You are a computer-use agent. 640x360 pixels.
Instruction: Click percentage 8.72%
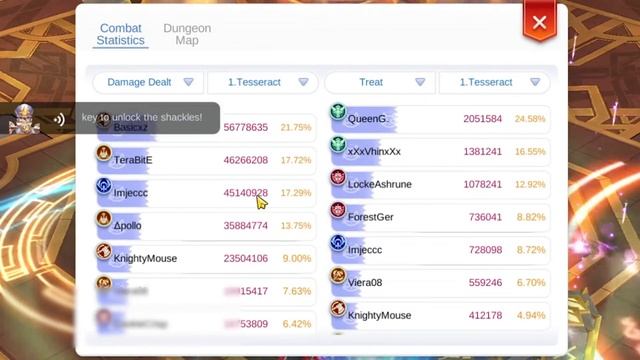pyautogui.click(x=531, y=250)
